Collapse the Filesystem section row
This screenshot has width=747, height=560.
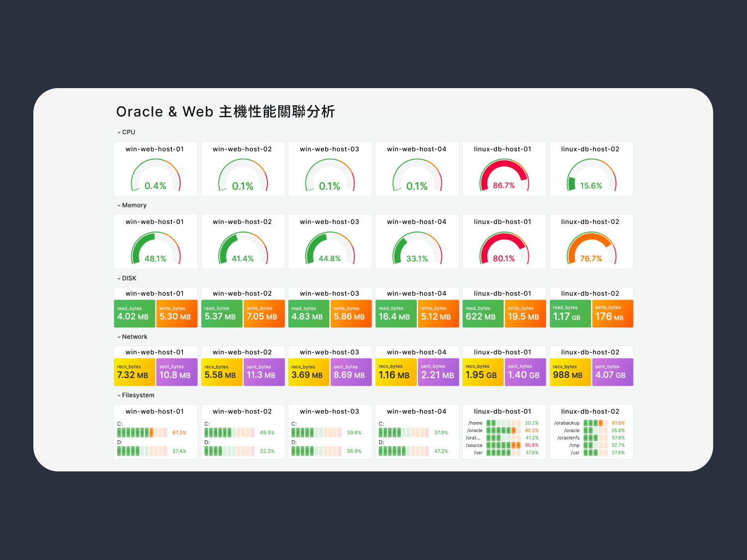(x=135, y=395)
